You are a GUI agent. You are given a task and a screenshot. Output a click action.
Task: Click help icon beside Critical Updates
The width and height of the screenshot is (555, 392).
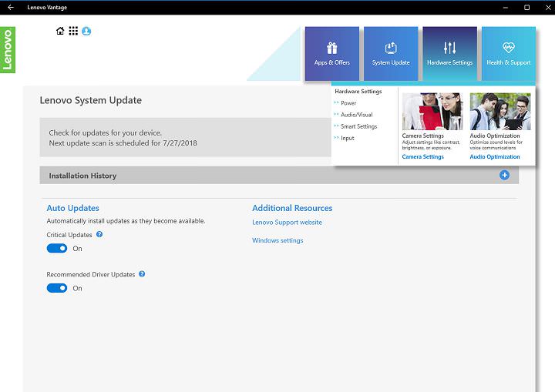tap(99, 235)
